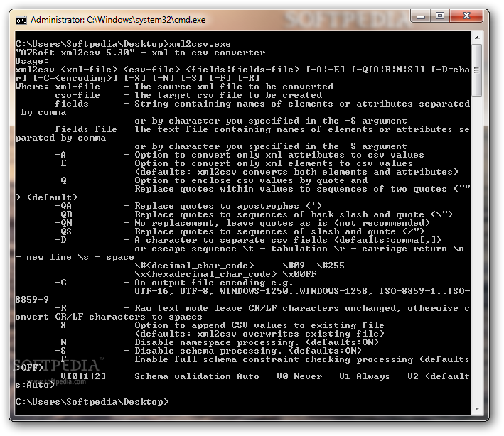Click the final 'C:\Users\Softpedia\Desktop>' prompt
This screenshot has width=504, height=436.
point(92,402)
